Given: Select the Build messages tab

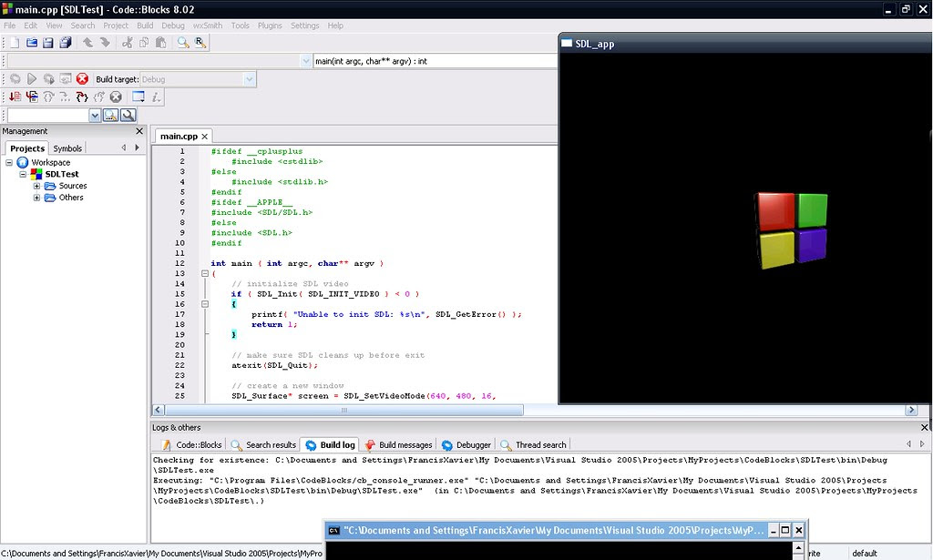Looking at the screenshot, I should tap(399, 444).
